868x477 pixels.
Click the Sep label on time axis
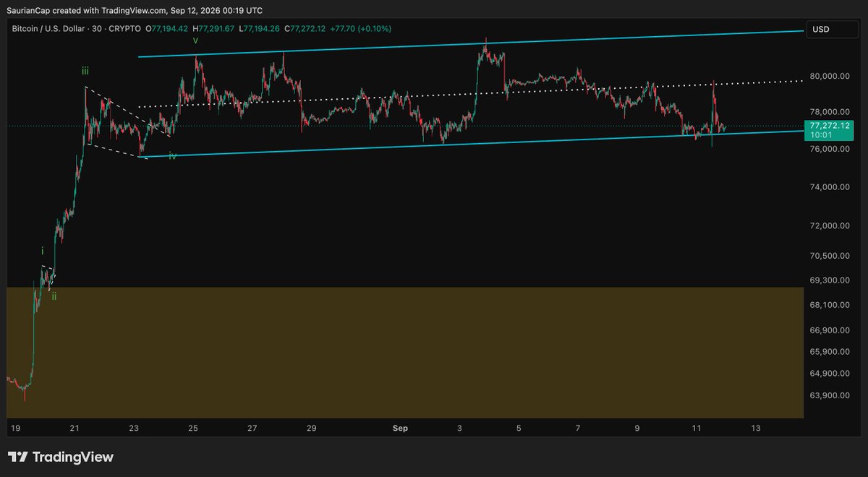401,429
